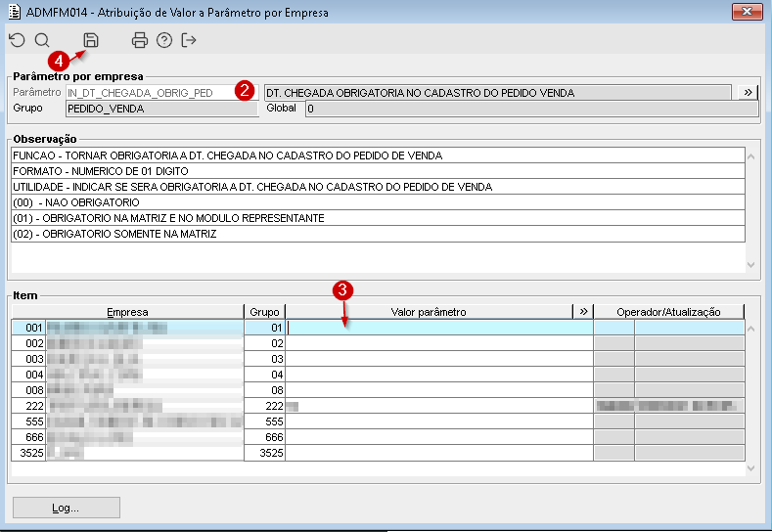The image size is (772, 532).
Task: Click the Grupo column header
Action: click(x=264, y=312)
